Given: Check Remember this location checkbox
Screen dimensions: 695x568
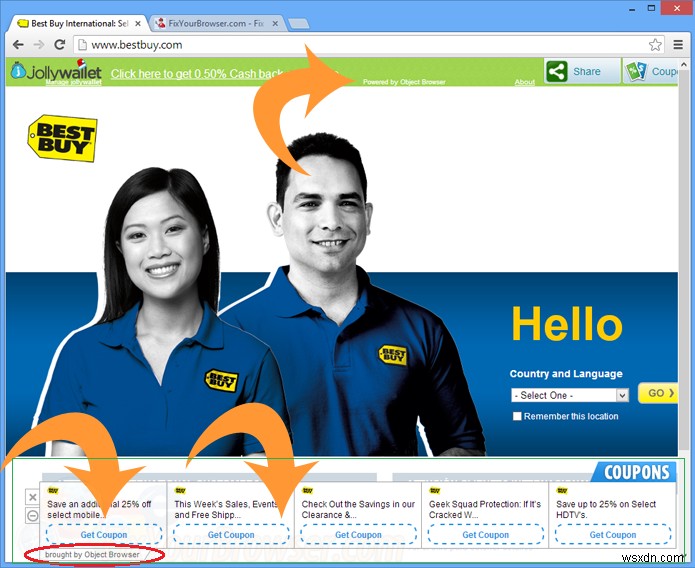Looking at the screenshot, I should [517, 416].
